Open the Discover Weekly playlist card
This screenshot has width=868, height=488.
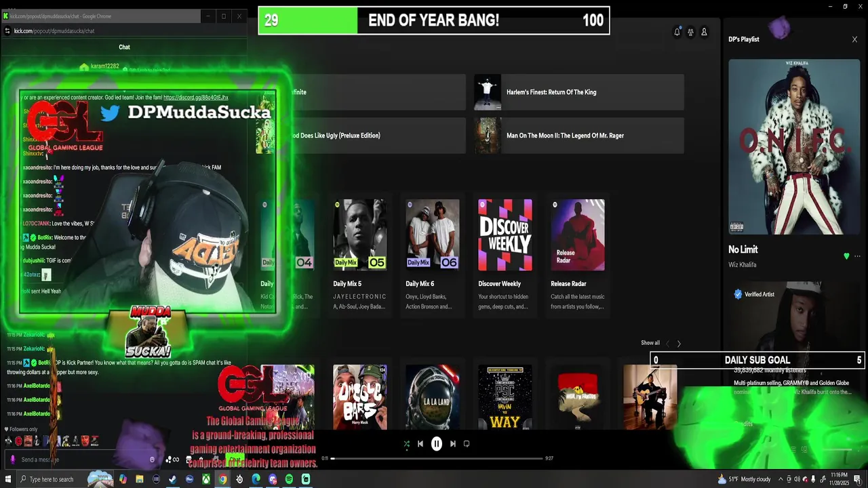(505, 254)
